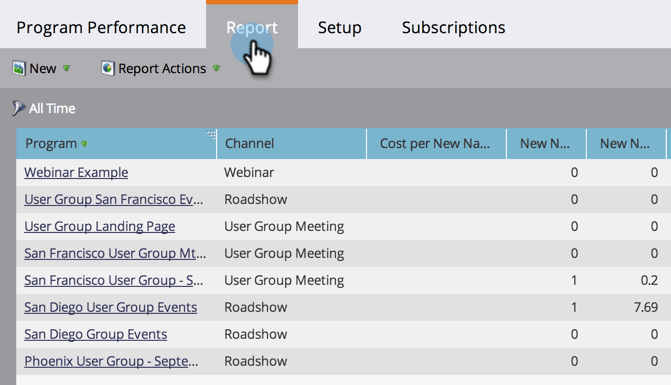Click the 7.69 value cell
This screenshot has height=385, width=671.
point(646,307)
